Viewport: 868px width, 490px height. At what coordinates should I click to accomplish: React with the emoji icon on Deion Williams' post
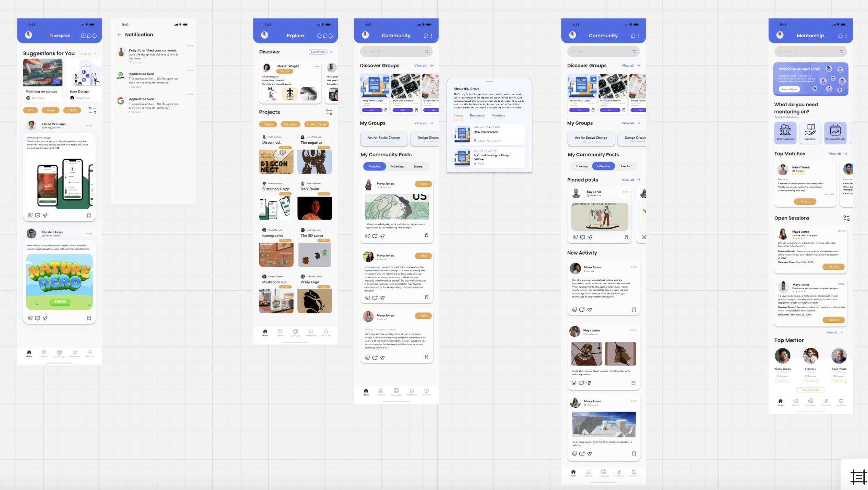pos(30,215)
